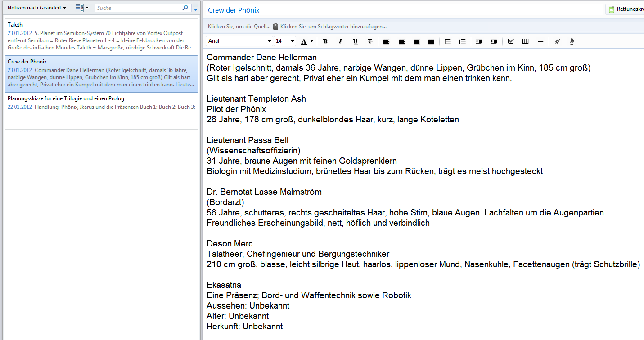Insert a numbered list

[462, 41]
